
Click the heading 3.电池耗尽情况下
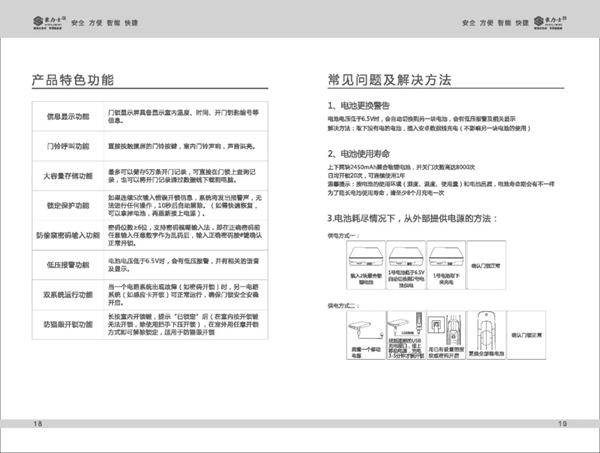pos(412,218)
